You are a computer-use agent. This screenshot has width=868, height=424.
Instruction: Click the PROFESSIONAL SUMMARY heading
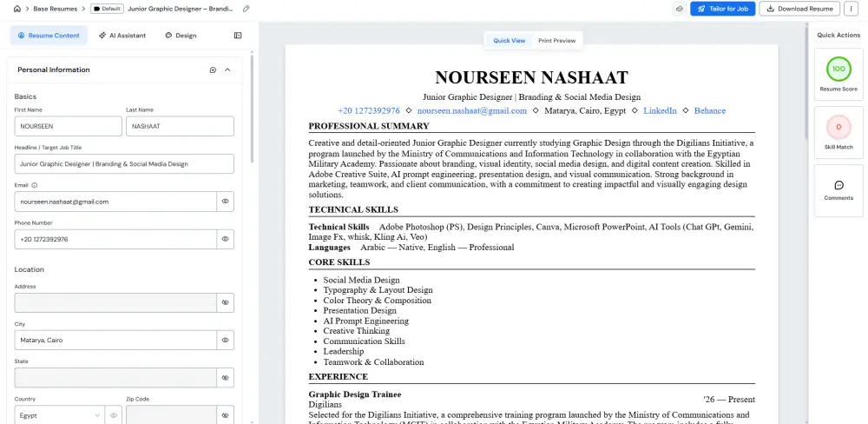(369, 126)
